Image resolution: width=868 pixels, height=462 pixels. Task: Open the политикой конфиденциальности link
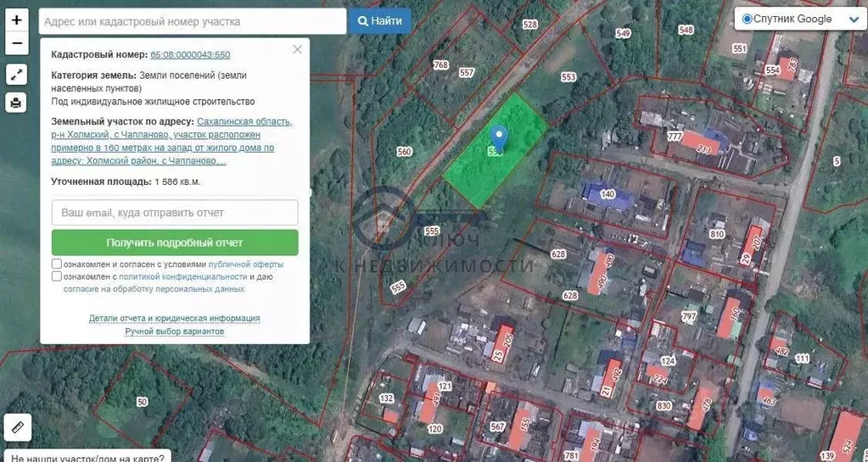(182, 276)
